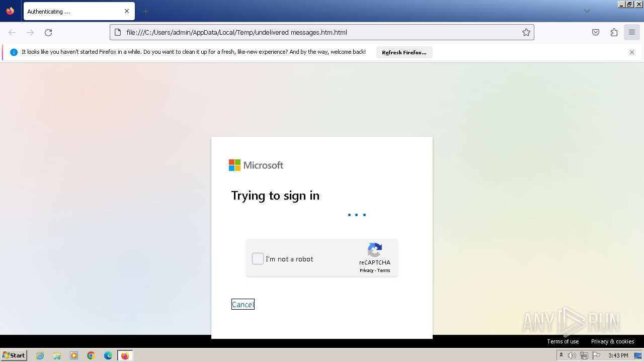Click Firefox taskbar button

pyautogui.click(x=125, y=355)
